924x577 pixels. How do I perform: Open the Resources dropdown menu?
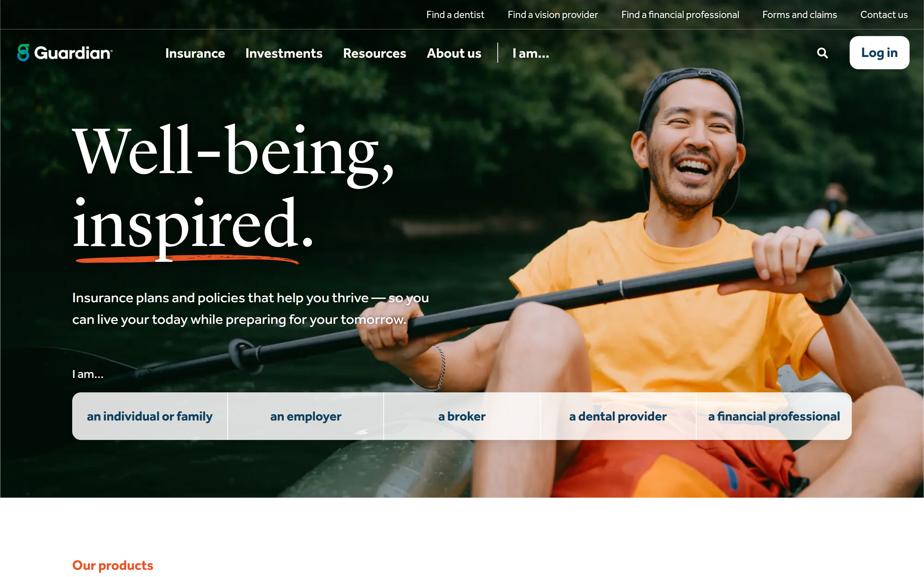pos(375,53)
